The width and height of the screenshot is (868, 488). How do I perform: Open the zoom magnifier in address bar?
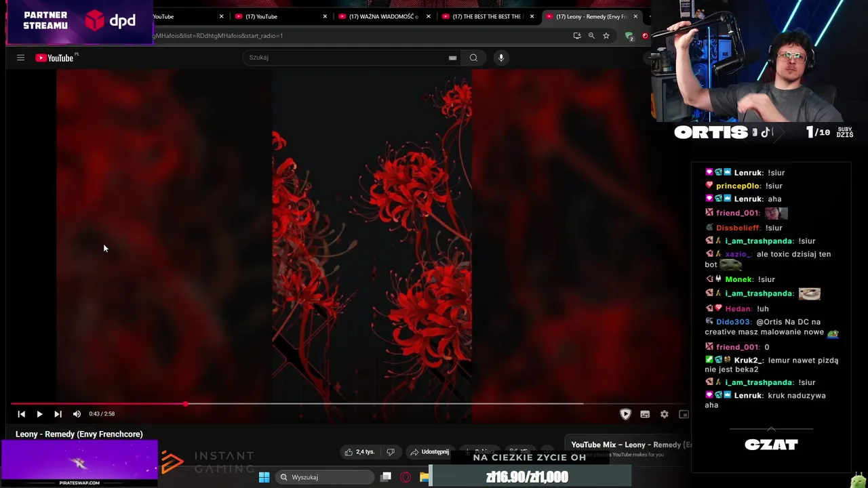click(591, 35)
